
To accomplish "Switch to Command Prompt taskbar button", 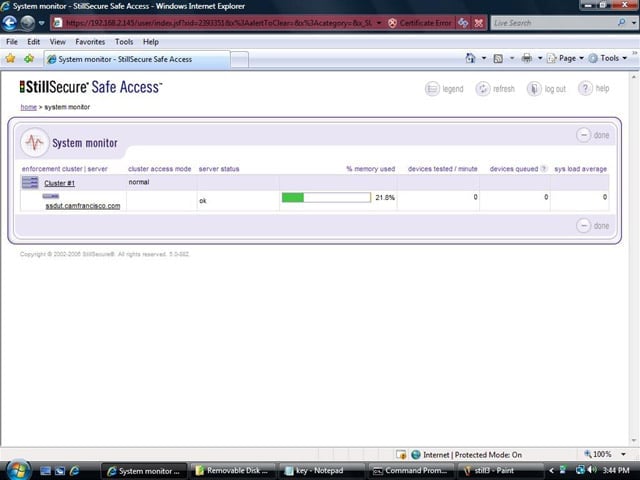I will pos(411,471).
